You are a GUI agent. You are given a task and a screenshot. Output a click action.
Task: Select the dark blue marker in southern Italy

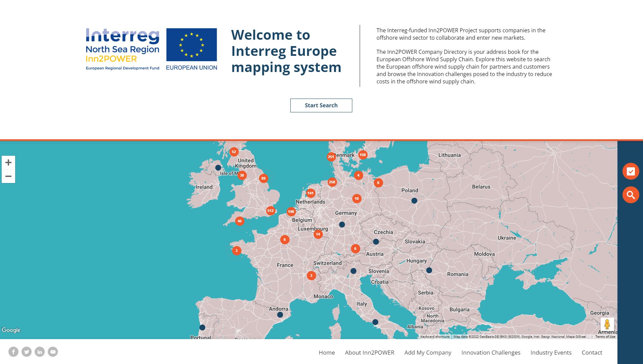point(375,322)
